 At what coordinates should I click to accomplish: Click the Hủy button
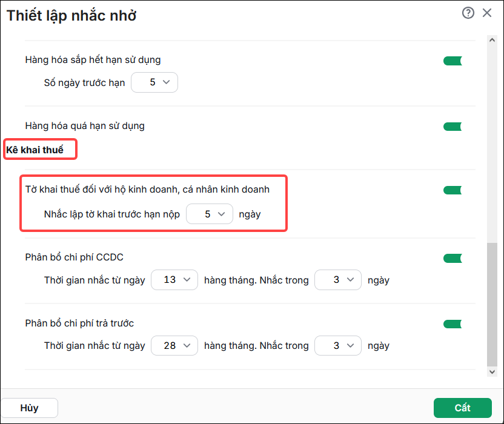(x=29, y=408)
